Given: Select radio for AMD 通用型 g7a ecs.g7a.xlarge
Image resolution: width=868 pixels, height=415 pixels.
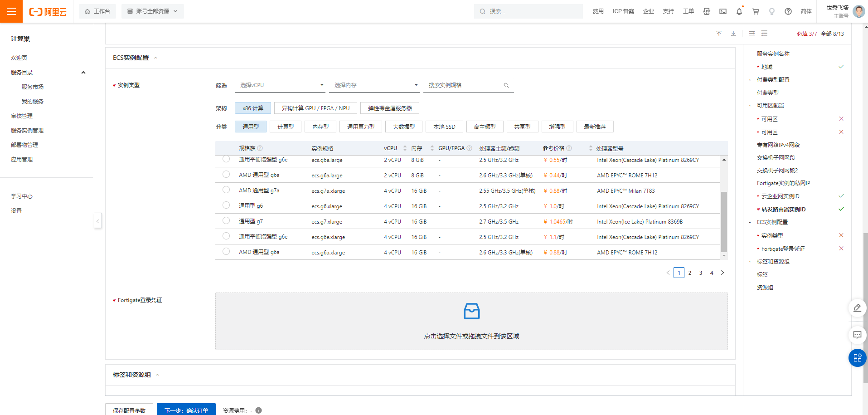Looking at the screenshot, I should tap(226, 190).
